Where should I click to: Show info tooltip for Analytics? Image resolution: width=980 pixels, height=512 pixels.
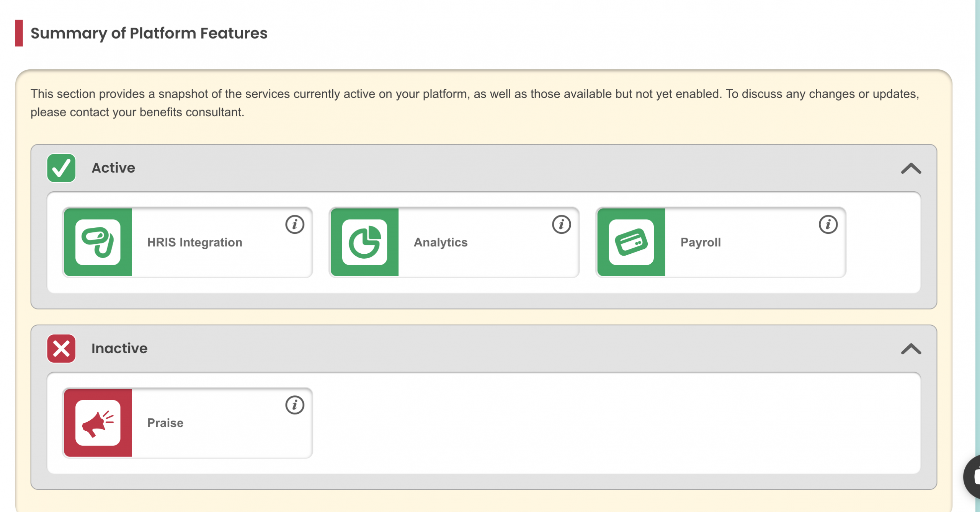point(561,225)
